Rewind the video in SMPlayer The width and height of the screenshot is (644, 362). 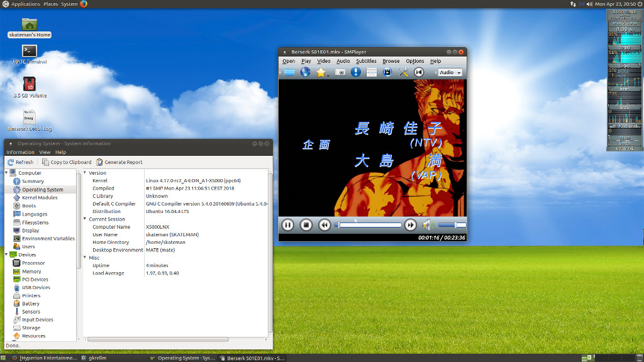(325, 225)
